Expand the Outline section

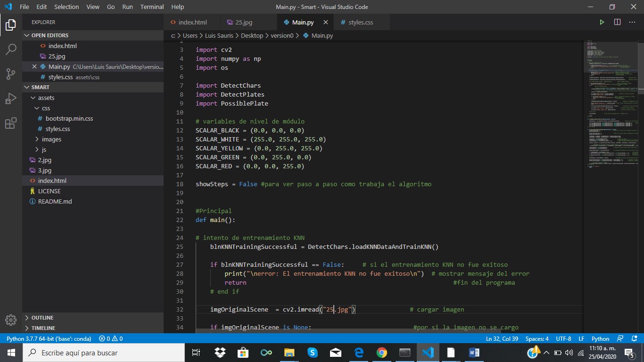[x=93, y=318]
